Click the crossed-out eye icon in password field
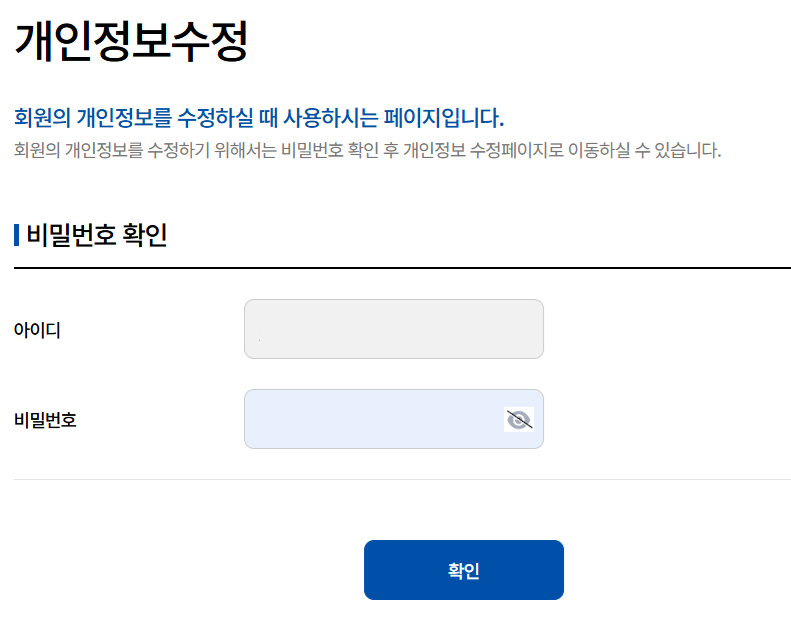Viewport: 791px width, 621px height. click(518, 420)
